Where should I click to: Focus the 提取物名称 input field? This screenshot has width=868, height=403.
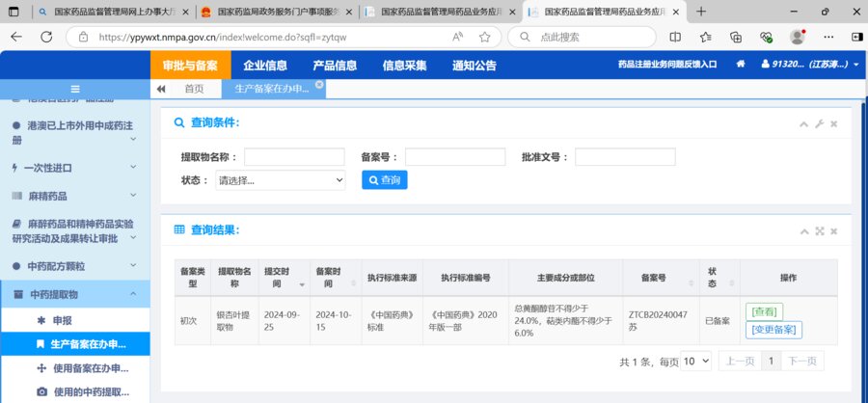(x=294, y=157)
